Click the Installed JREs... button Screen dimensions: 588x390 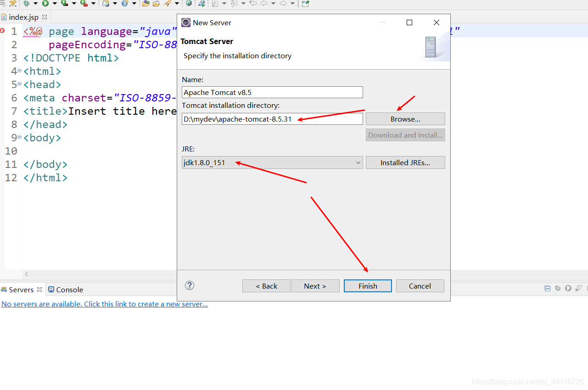click(405, 162)
